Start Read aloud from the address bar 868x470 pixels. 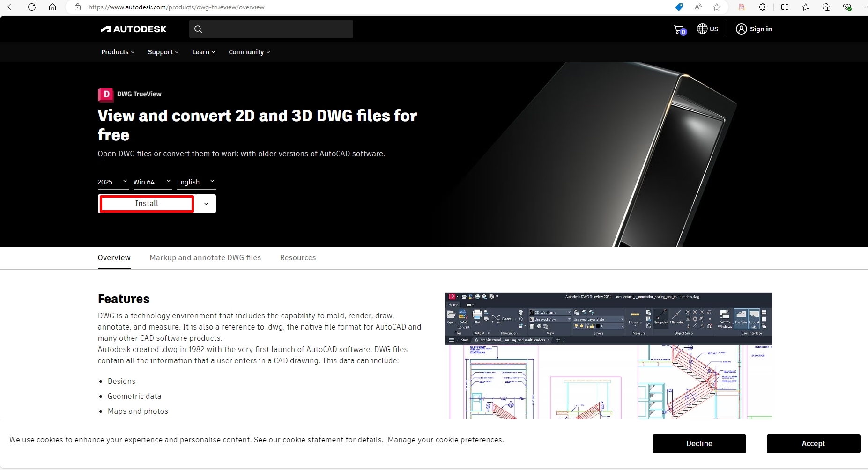[698, 7]
